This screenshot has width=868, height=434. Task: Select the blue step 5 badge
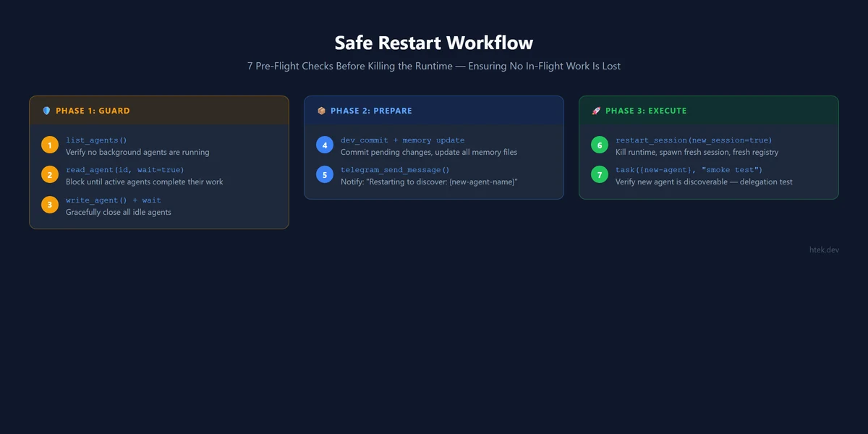click(325, 175)
